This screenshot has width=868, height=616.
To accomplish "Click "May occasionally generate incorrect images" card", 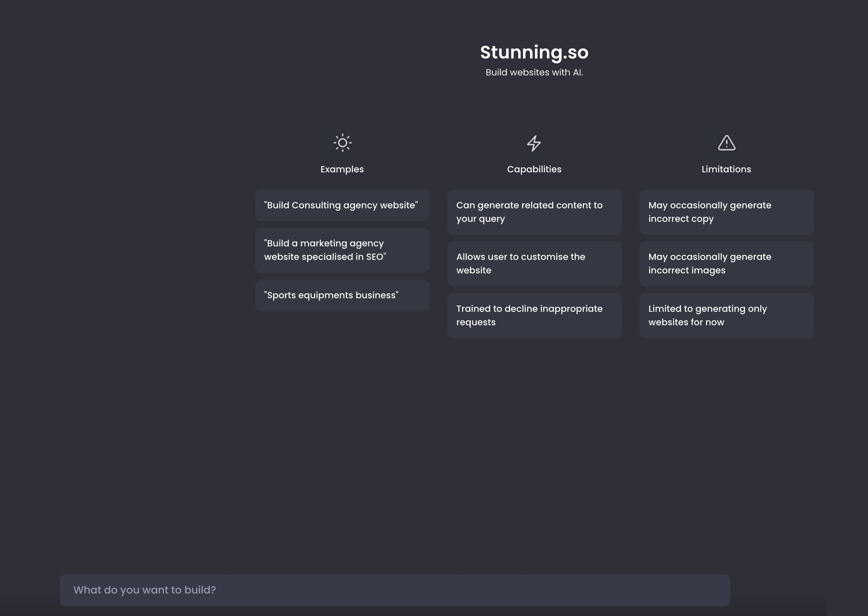I will [x=726, y=264].
